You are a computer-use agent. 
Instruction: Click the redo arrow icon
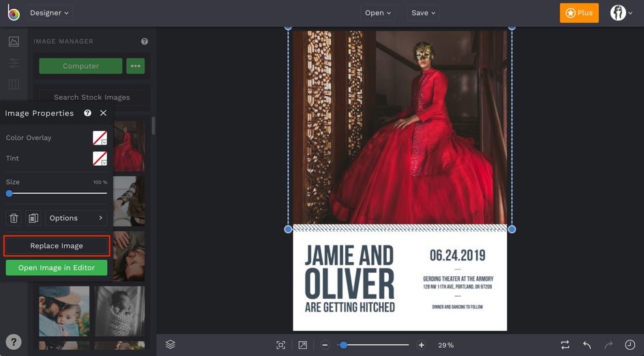coord(609,345)
